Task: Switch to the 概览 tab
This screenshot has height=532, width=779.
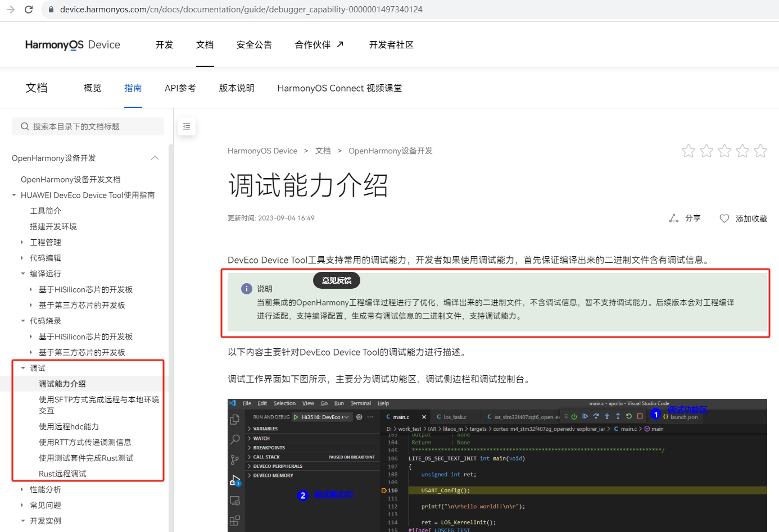Action: [x=93, y=88]
